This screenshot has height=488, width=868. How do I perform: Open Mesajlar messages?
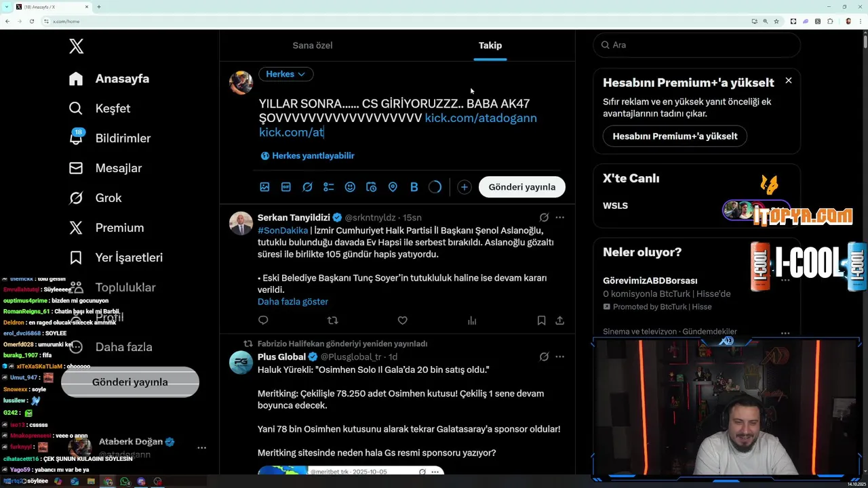click(x=105, y=168)
